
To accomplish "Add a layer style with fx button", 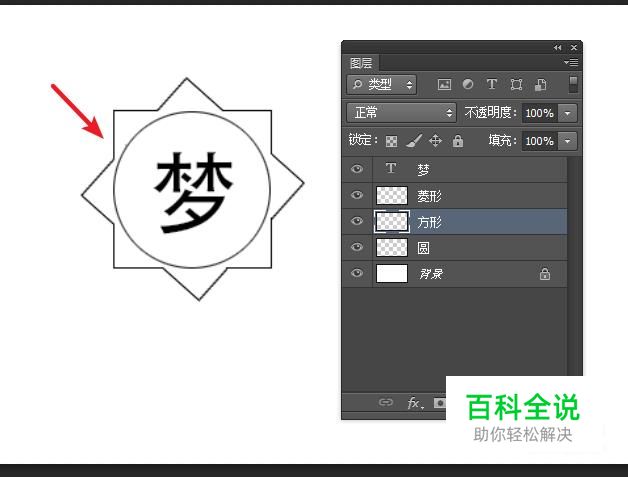I will point(415,403).
